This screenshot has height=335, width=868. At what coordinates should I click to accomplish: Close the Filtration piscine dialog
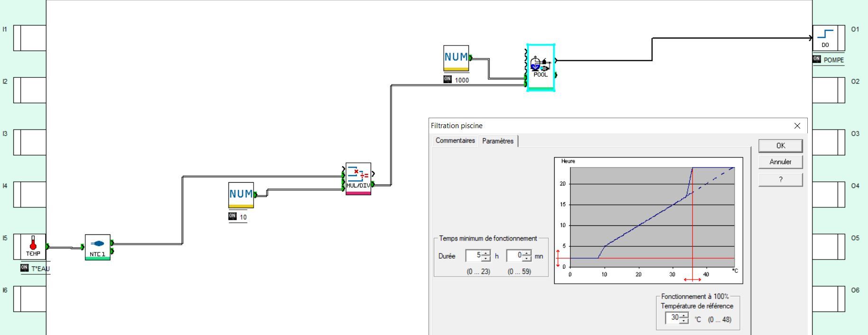click(797, 126)
